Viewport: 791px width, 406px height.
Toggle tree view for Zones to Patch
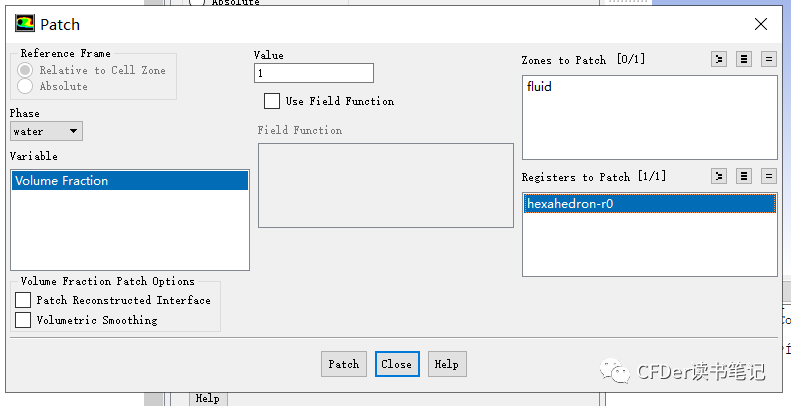click(x=719, y=59)
